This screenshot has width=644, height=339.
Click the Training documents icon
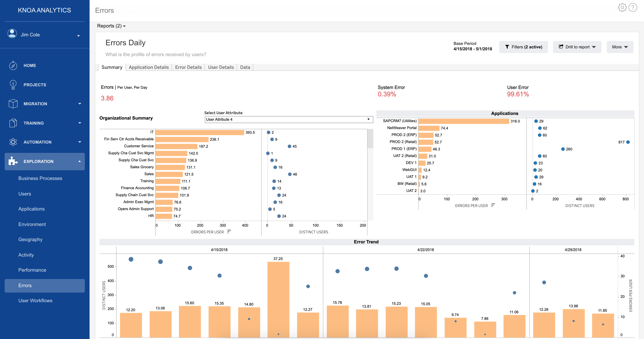[x=13, y=123]
